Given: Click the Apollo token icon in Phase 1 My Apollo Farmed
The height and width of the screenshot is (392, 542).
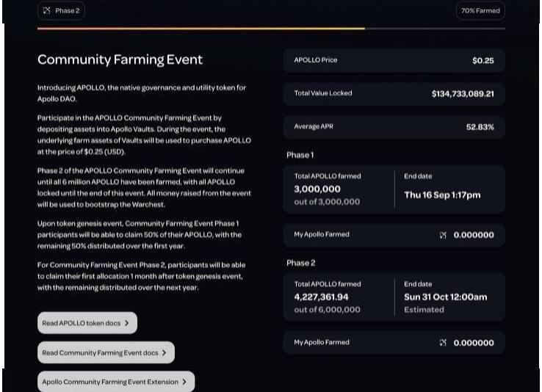Looking at the screenshot, I should [x=443, y=235].
